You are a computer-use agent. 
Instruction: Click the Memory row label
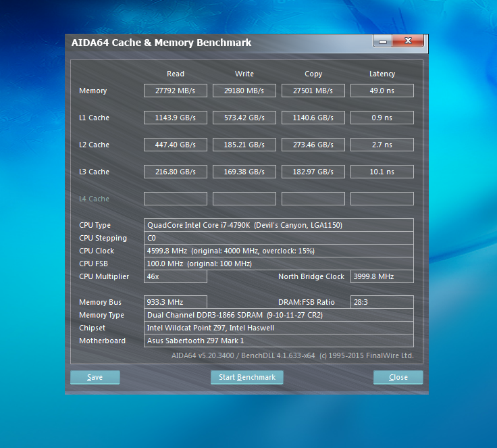coord(93,91)
